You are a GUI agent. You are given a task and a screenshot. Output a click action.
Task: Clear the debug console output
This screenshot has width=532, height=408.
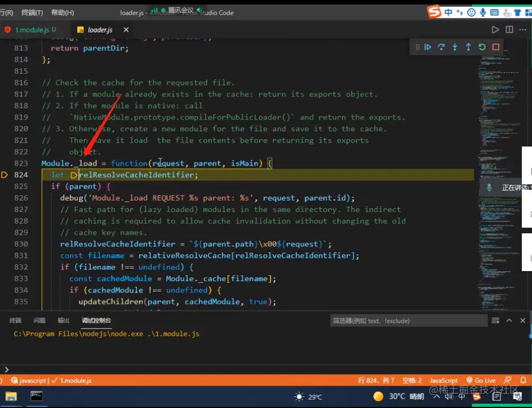point(495,320)
